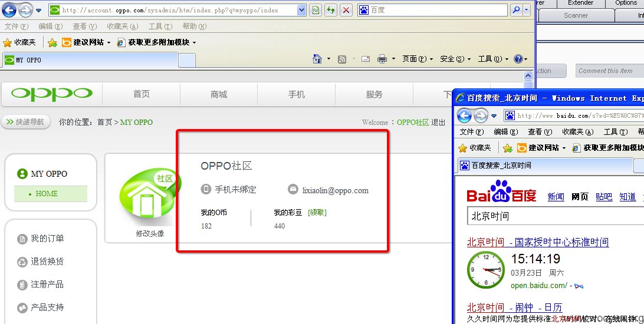Click the 首页 breadcrumb link
This screenshot has width=644, height=324.
click(104, 122)
